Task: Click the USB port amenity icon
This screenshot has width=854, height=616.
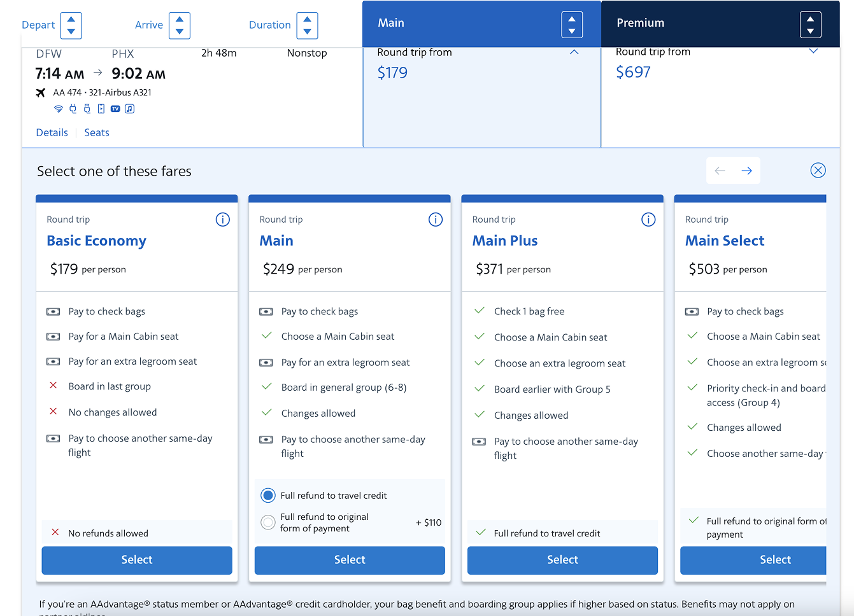Action: tap(87, 109)
